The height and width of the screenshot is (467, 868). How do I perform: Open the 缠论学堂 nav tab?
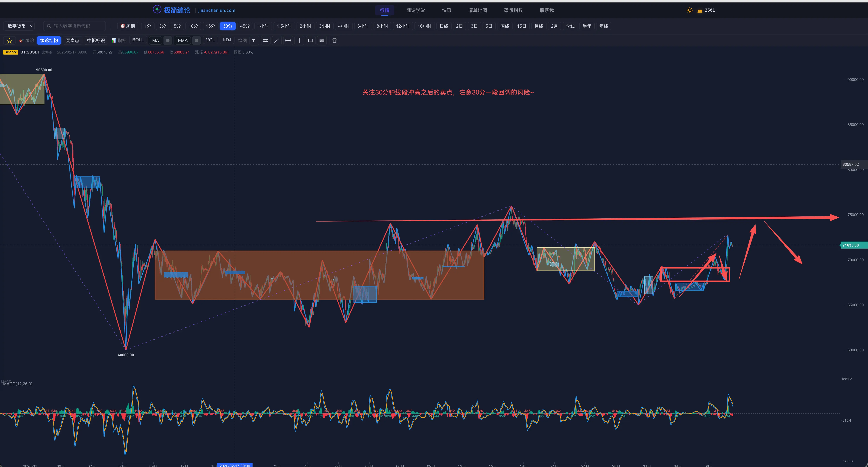(x=416, y=10)
